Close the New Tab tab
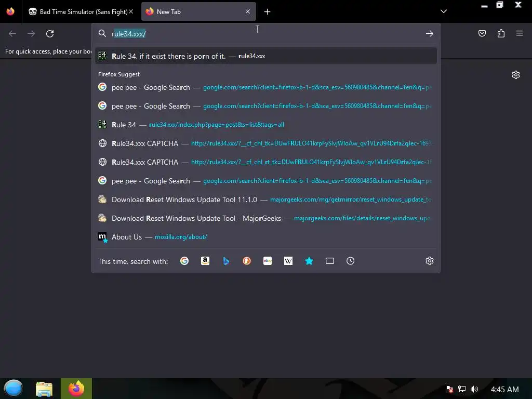Viewport: 532px width, 399px height. 248,11
